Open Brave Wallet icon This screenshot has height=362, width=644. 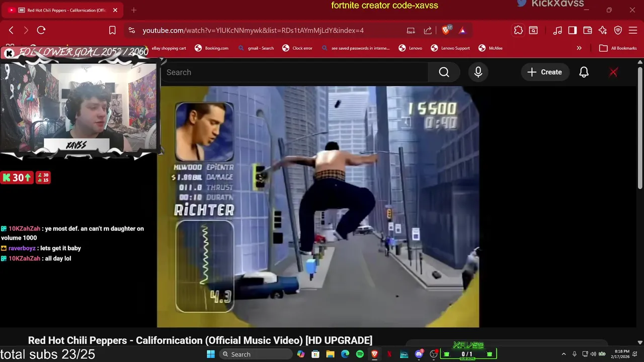(x=587, y=30)
